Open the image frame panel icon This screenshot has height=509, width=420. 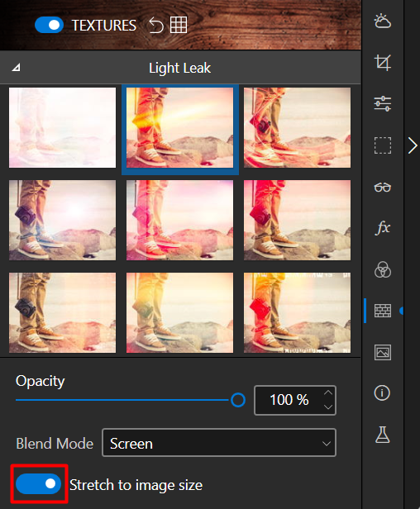382,352
